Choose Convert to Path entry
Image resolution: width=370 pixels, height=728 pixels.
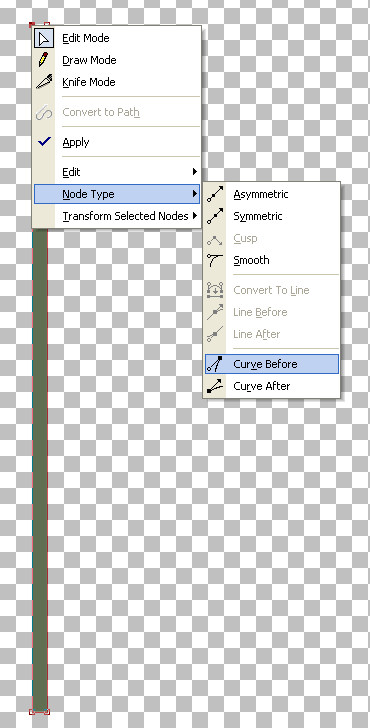point(117,112)
